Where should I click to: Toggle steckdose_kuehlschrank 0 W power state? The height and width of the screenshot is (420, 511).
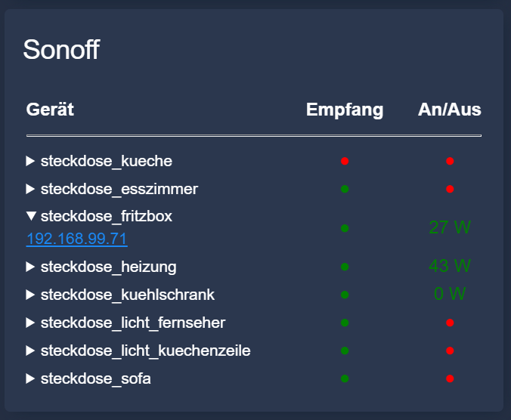450,295
